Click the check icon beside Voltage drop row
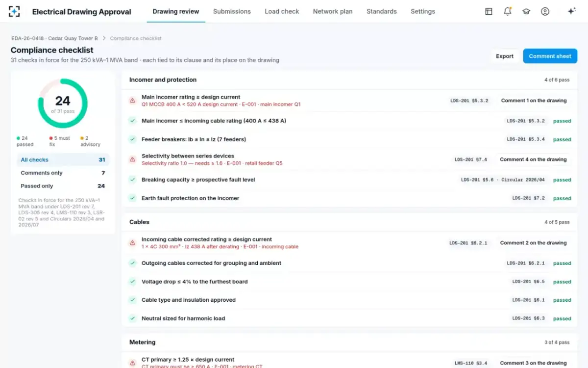 132,282
